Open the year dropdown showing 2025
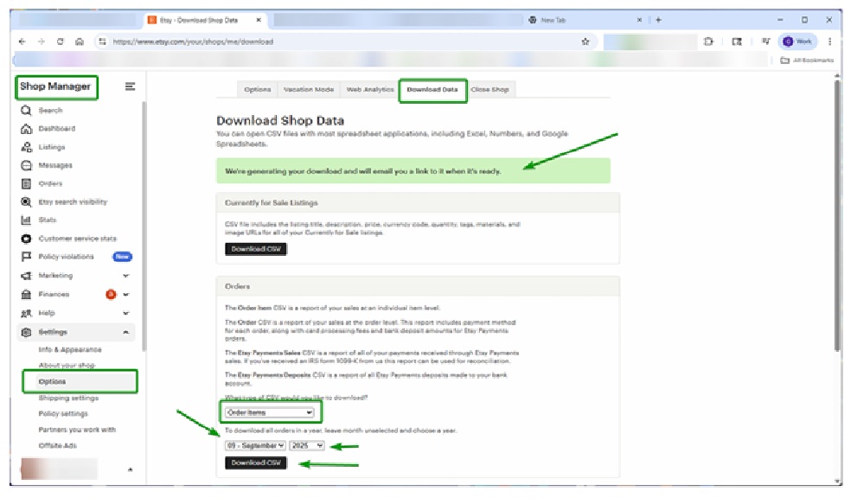This screenshot has width=857, height=504. click(307, 445)
